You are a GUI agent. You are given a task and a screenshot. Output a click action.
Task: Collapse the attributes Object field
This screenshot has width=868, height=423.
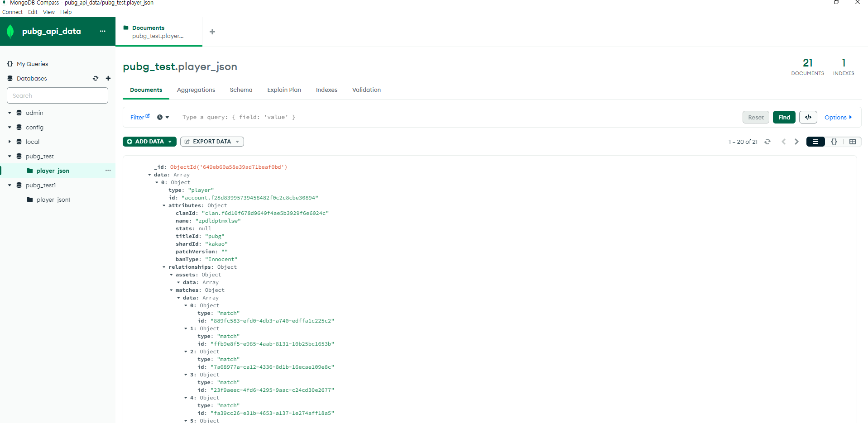(164, 205)
